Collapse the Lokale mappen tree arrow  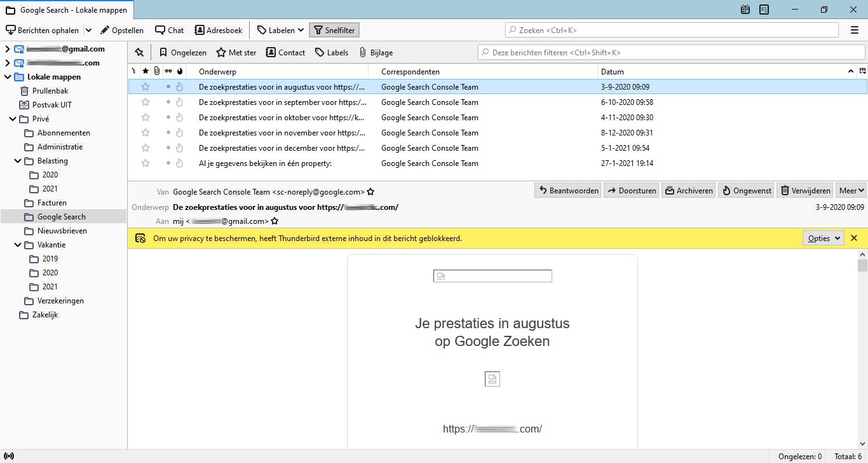(8, 77)
